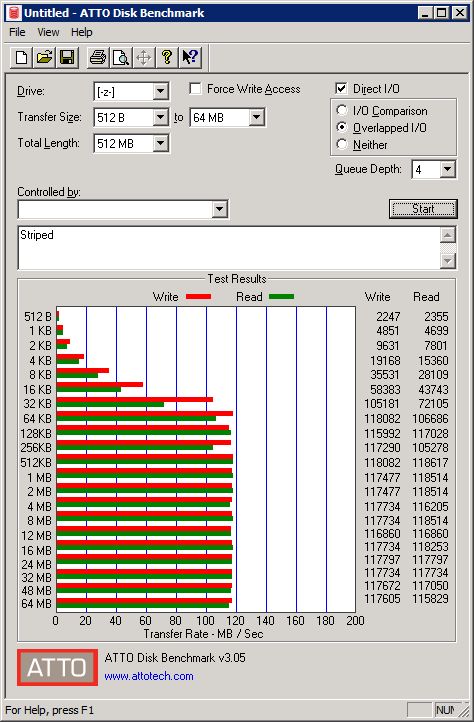Open a saved benchmark file icon
This screenshot has width=474, height=722.
click(x=44, y=58)
